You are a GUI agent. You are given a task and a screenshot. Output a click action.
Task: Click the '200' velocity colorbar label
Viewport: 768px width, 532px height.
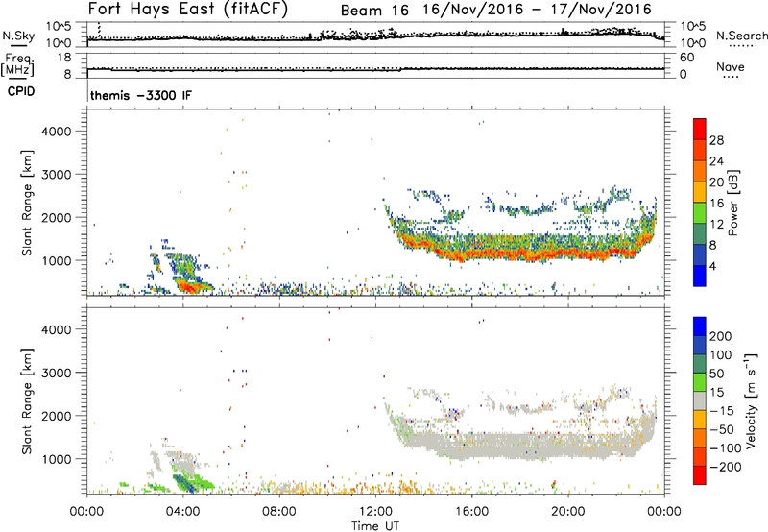pos(721,336)
